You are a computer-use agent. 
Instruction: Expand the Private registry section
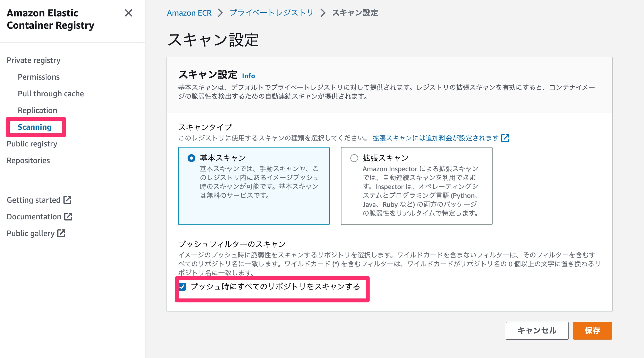click(x=34, y=60)
